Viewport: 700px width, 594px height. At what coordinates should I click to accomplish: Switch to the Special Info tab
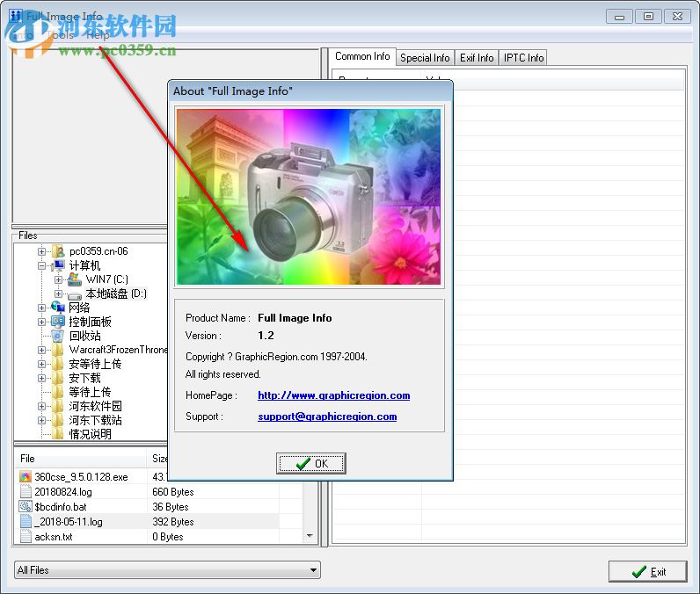pos(425,58)
